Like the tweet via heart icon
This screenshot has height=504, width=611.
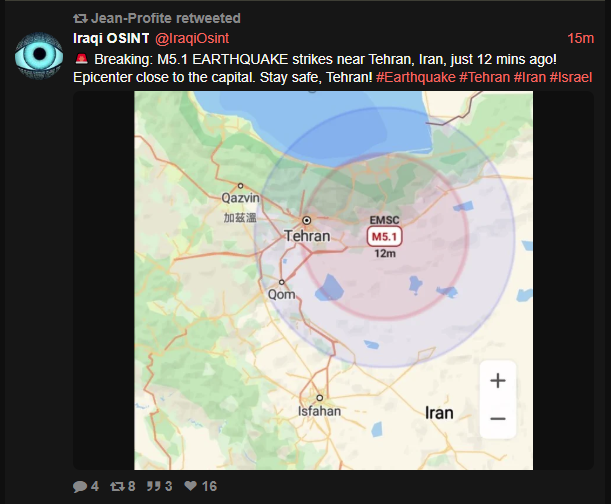click(191, 486)
